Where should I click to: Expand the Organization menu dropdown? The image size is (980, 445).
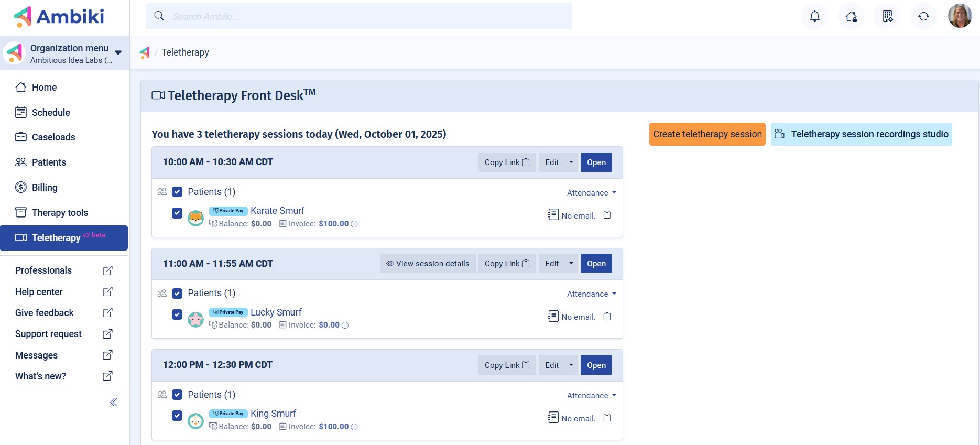118,52
